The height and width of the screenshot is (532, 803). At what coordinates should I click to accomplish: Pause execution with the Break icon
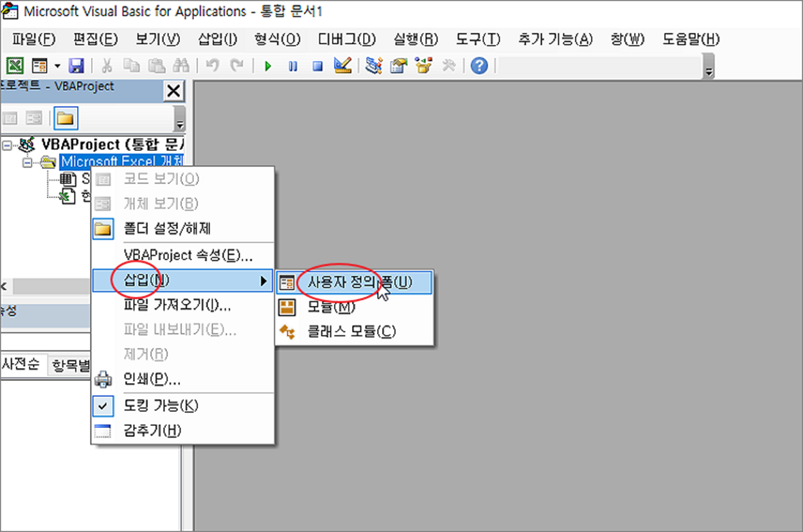point(293,66)
